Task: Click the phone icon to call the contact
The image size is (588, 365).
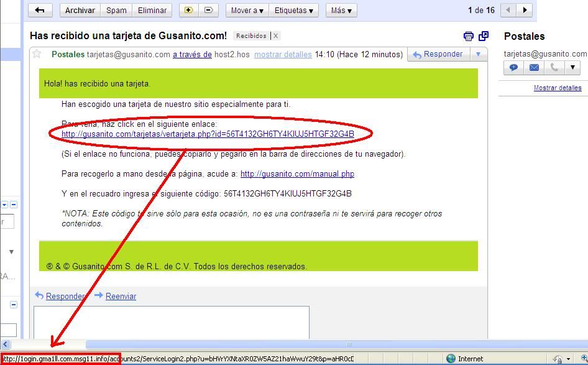Action: point(553,67)
